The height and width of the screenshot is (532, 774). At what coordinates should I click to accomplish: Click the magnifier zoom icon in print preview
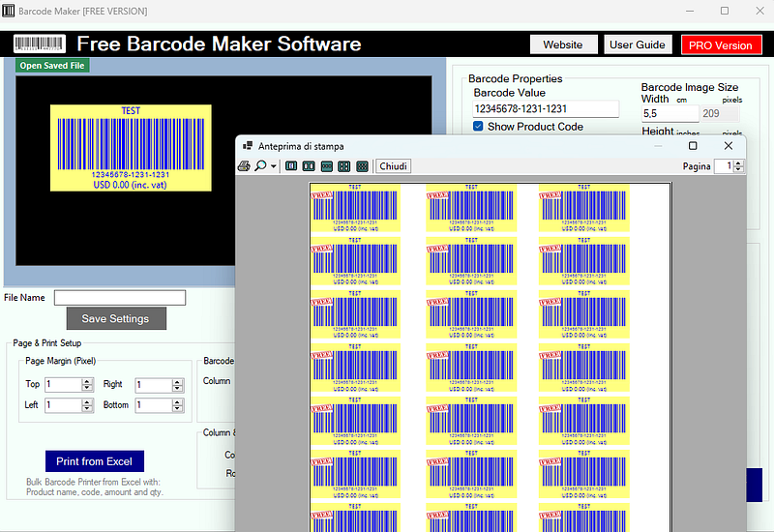pyautogui.click(x=260, y=166)
